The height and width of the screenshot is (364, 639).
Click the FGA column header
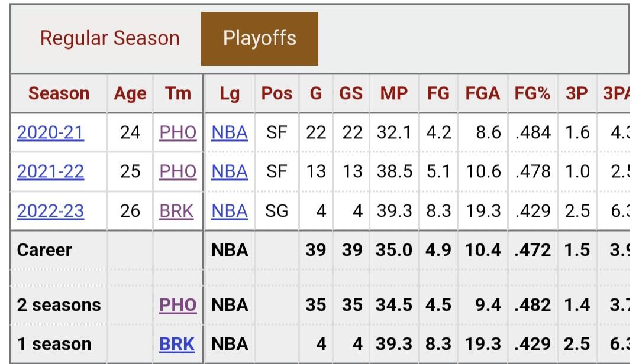click(483, 93)
